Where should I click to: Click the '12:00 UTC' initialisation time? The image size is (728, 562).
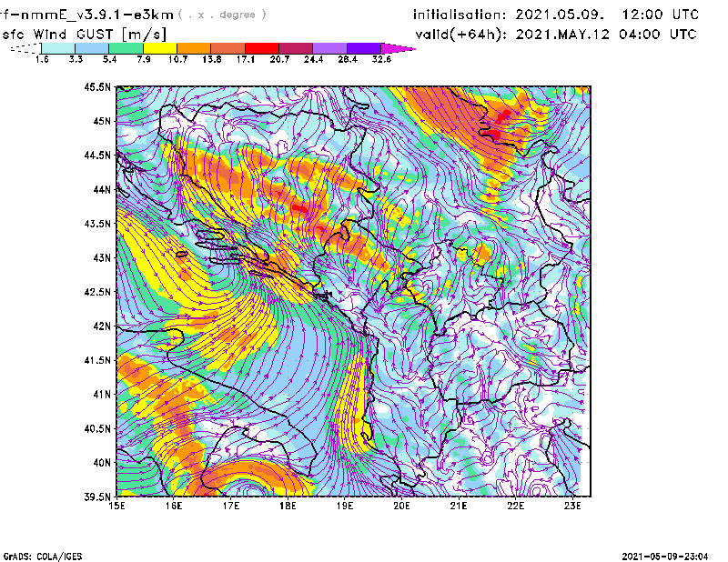point(661,15)
